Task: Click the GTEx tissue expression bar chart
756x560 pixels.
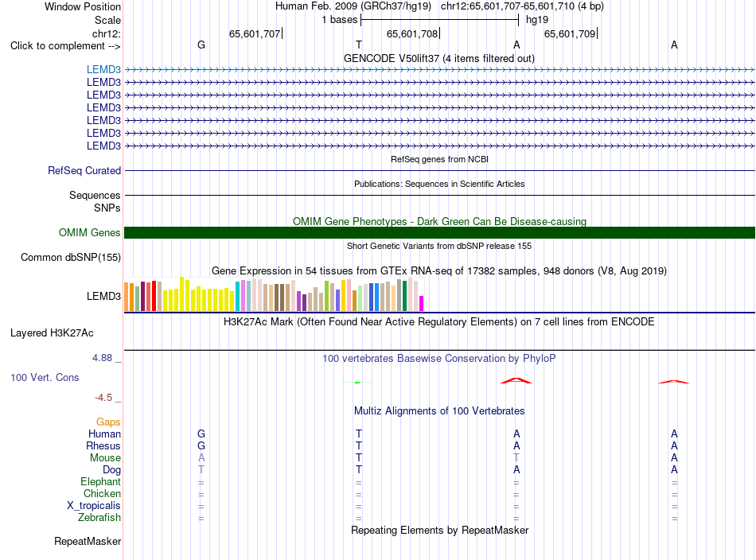Action: pyautogui.click(x=274, y=294)
